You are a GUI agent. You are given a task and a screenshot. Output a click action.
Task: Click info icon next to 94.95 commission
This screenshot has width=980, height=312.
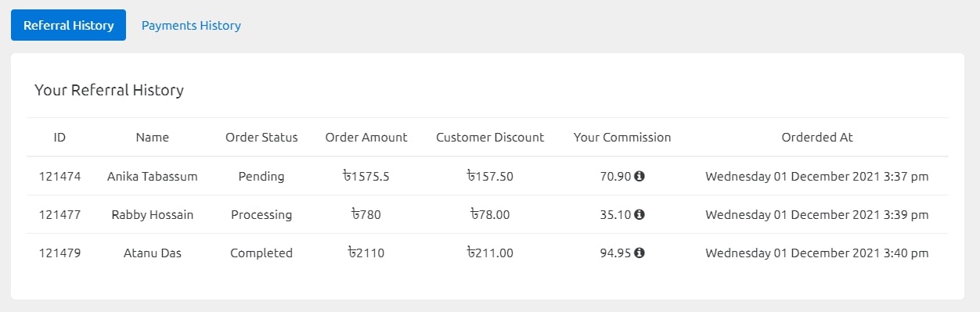640,253
